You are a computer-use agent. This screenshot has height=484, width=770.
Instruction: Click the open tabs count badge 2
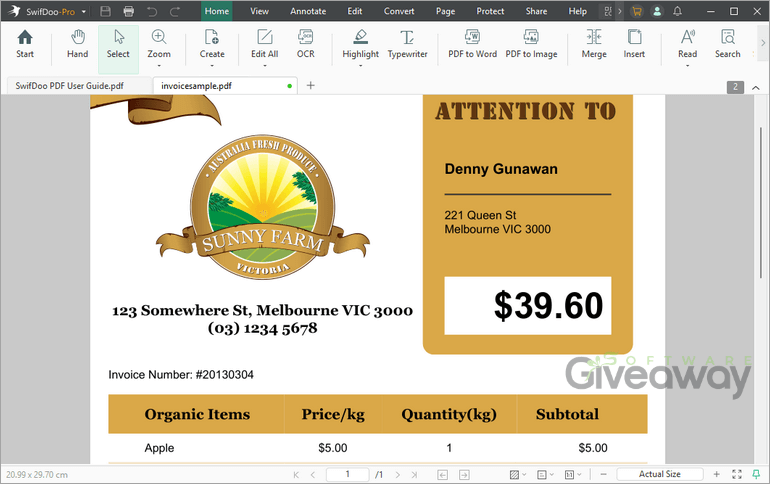click(735, 87)
